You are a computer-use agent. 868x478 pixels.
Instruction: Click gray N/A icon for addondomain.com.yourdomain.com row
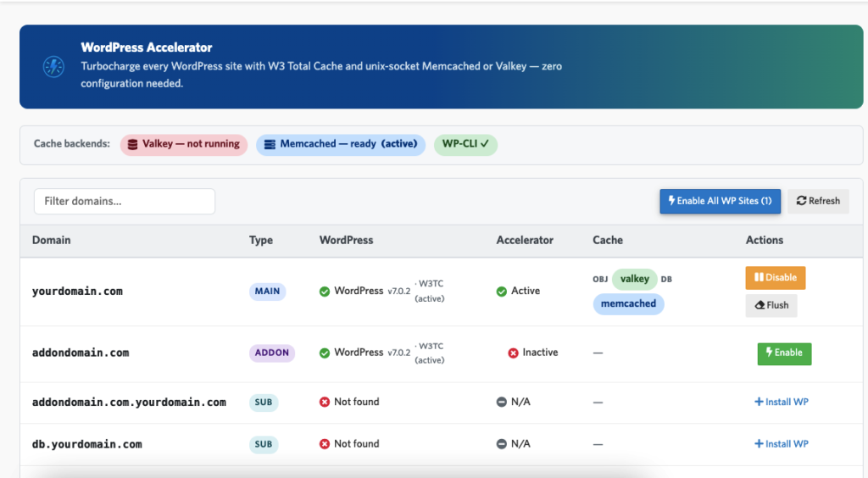click(x=502, y=403)
